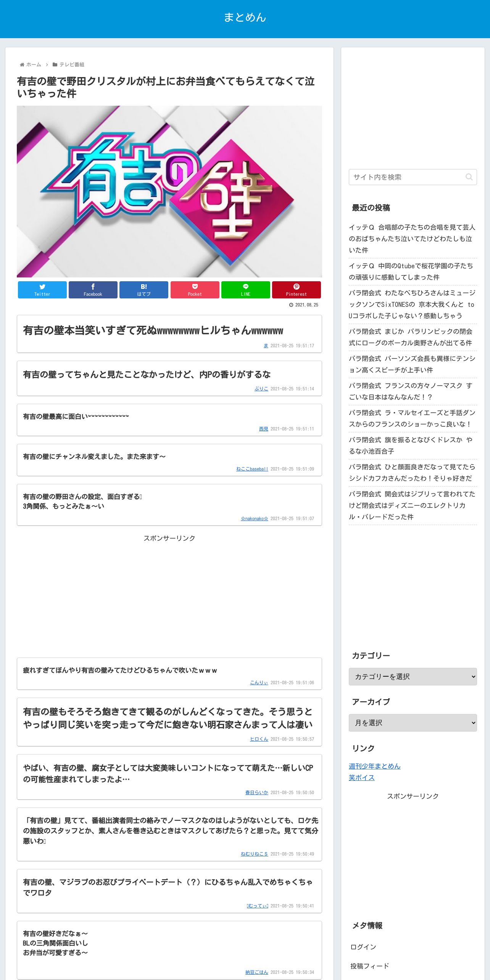
Task: Share the post via the Facebook button
Action: tap(93, 290)
